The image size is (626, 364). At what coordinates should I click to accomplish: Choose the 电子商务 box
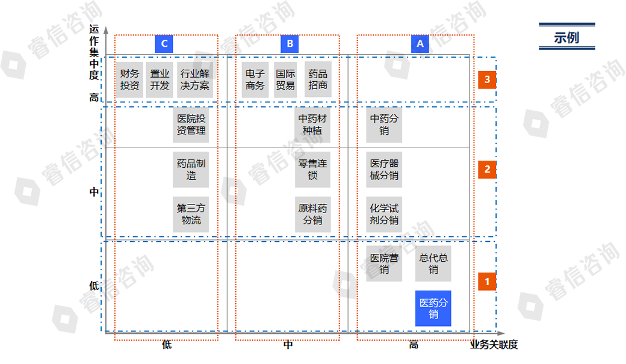pos(255,79)
